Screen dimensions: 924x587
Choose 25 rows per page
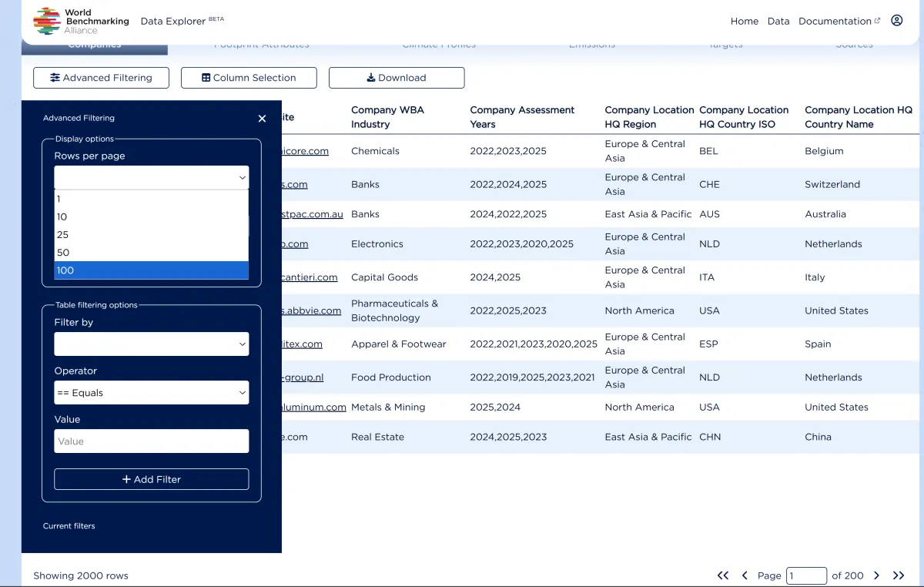[x=152, y=234]
